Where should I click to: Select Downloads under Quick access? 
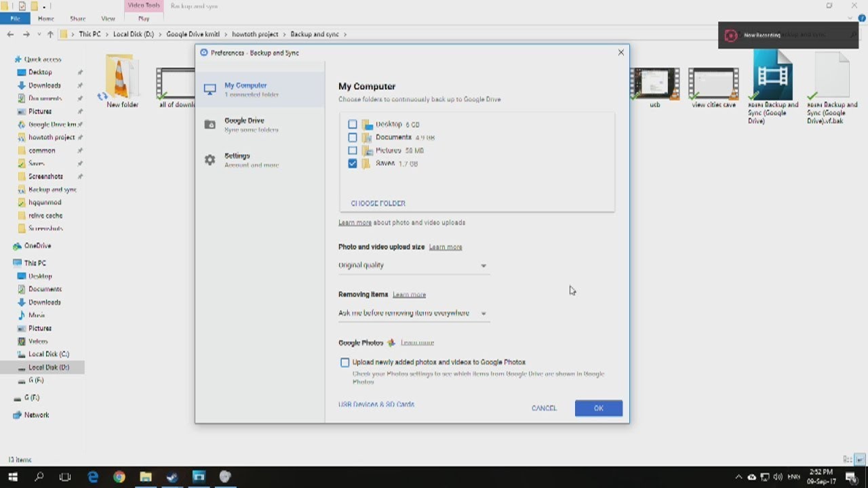point(45,85)
